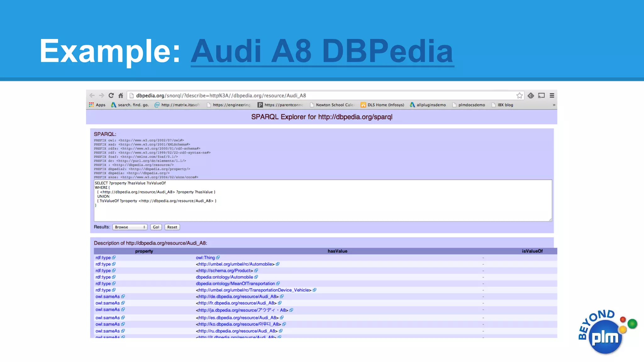The image size is (644, 362).
Task: Click dbpedia:ontology/MeanOfTransportation link
Action: (236, 284)
